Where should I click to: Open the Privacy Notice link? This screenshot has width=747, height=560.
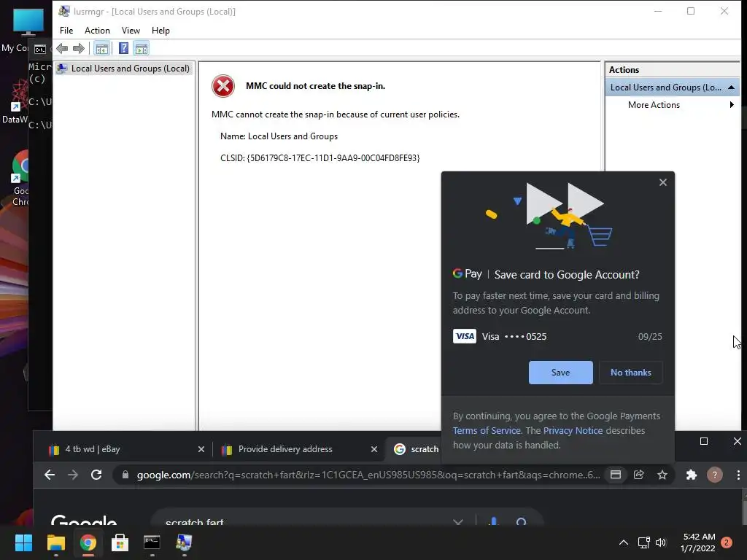point(573,430)
